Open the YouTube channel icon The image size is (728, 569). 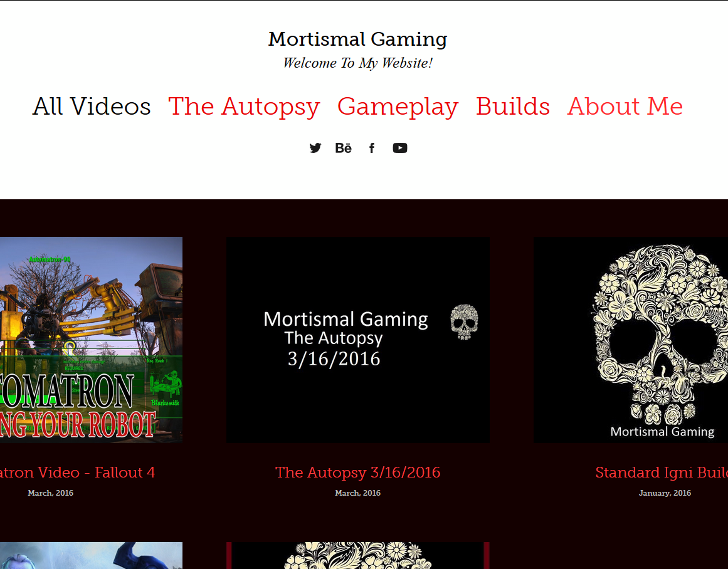400,148
